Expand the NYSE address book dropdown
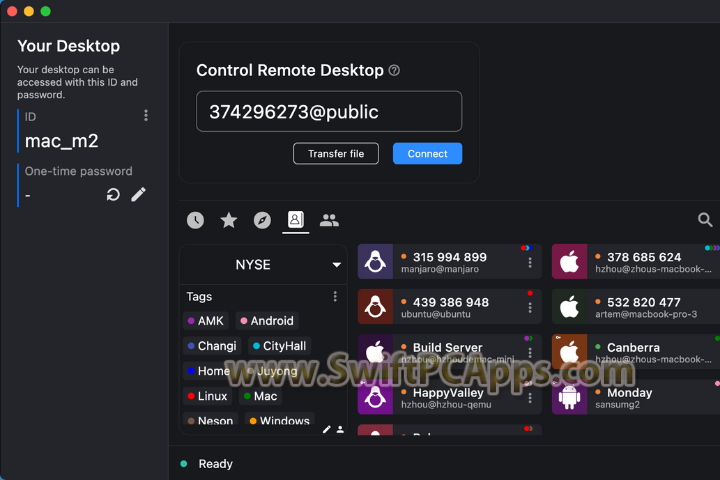The image size is (720, 480). (x=337, y=265)
